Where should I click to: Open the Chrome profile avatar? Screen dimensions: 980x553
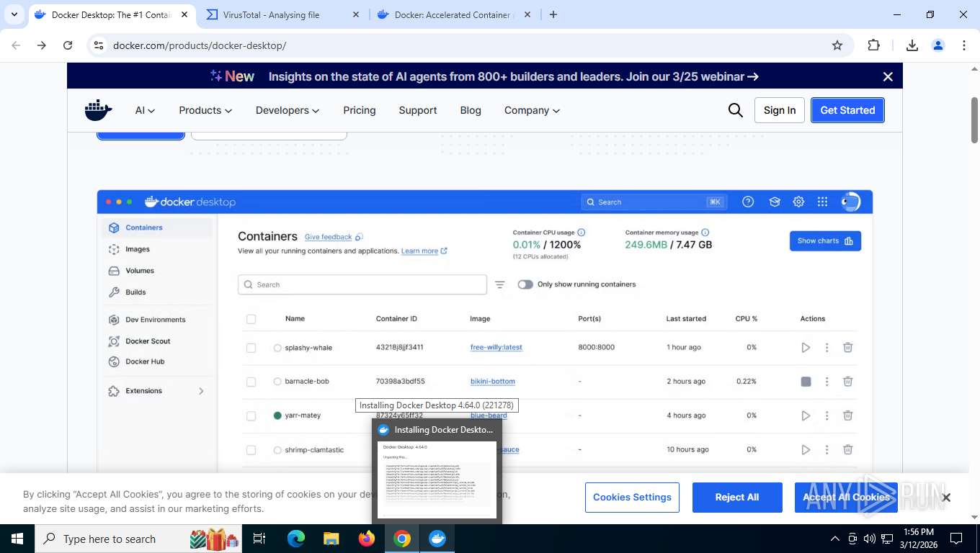click(938, 45)
